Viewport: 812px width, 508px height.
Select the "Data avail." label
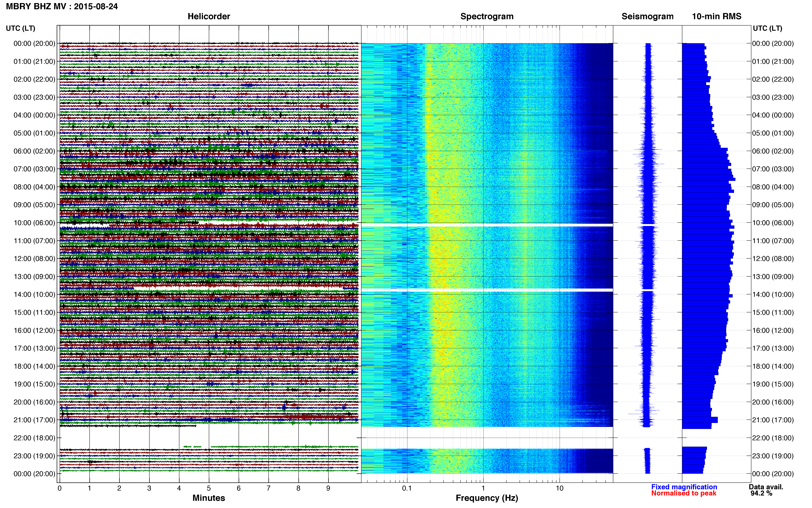click(x=766, y=487)
